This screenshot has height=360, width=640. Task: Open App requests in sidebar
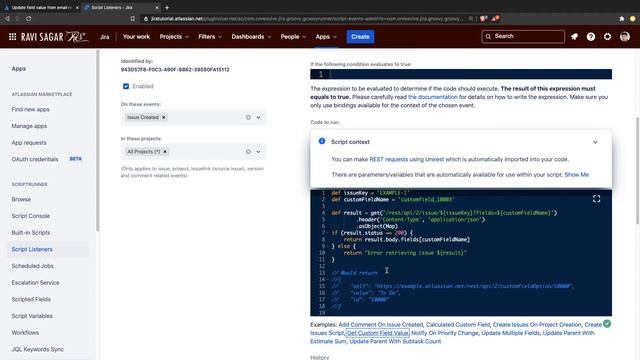tap(29, 143)
